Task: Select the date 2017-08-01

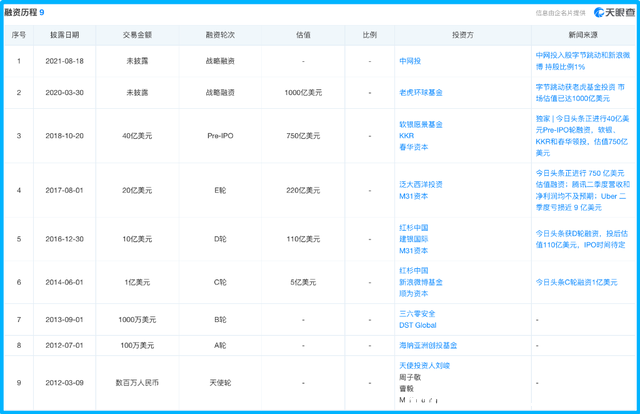Action: 64,190
